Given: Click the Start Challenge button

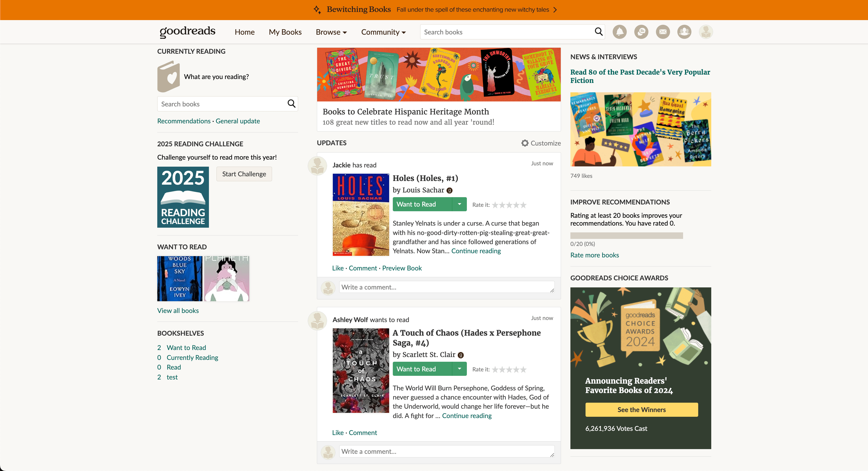Looking at the screenshot, I should tap(244, 174).
